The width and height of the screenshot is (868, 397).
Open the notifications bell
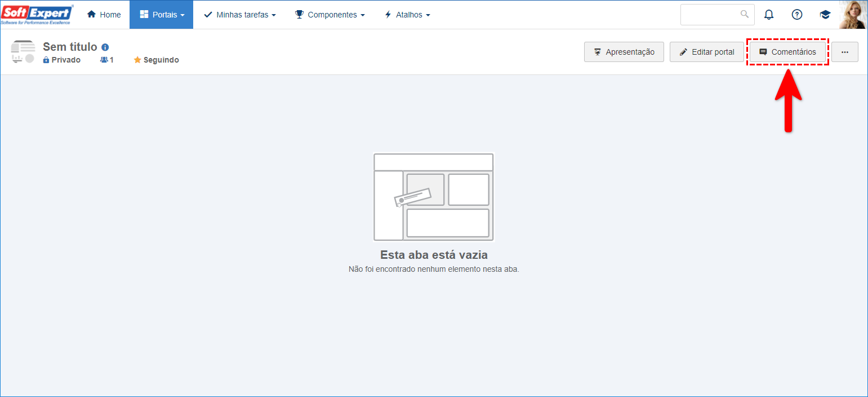click(769, 15)
